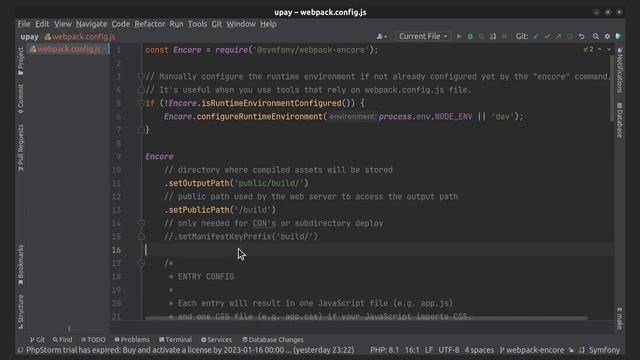The width and height of the screenshot is (640, 360).
Task: Open the Current File run configuration dropdown
Action: [x=423, y=36]
